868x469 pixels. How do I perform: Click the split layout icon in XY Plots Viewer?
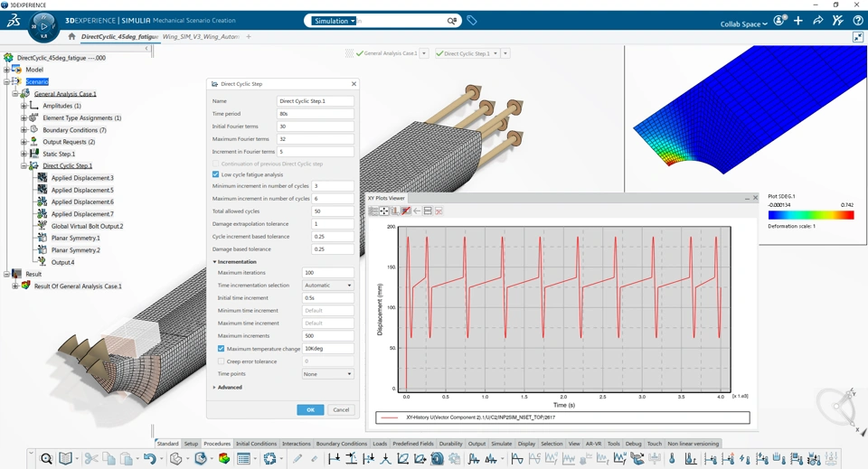pyautogui.click(x=428, y=211)
